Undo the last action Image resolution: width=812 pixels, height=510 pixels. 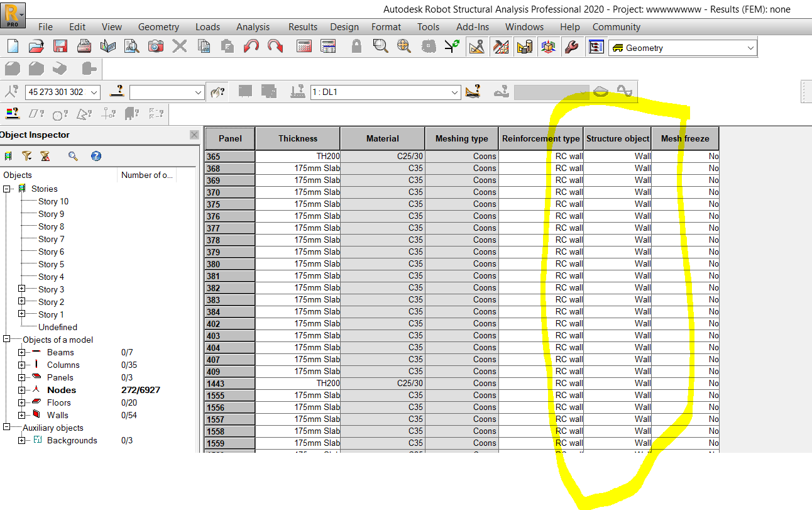(251, 47)
